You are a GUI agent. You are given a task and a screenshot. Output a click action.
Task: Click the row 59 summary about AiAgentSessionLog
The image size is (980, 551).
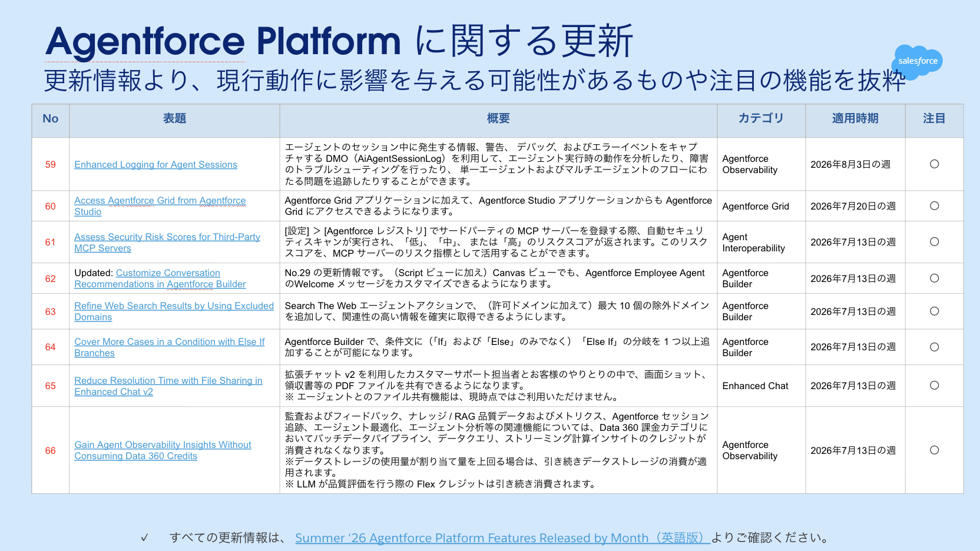tap(496, 164)
